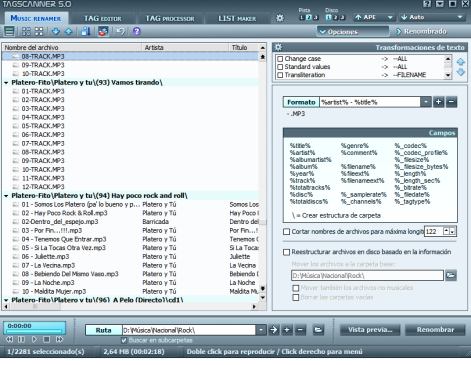Pause playback in the player

pos(21,340)
